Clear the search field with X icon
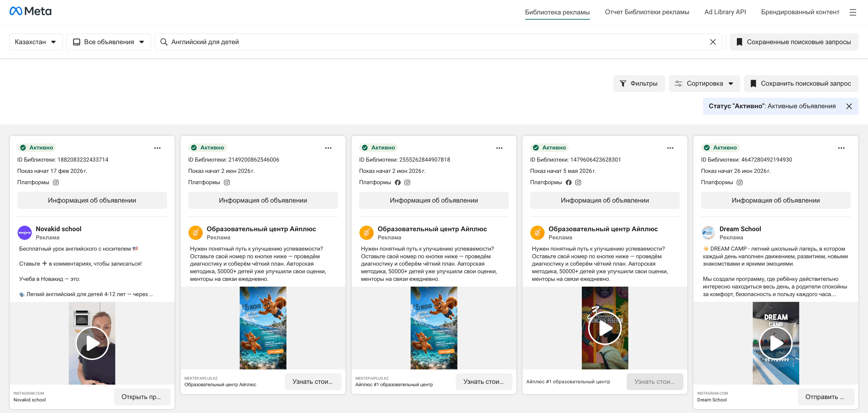The width and height of the screenshot is (868, 413). coord(713,42)
